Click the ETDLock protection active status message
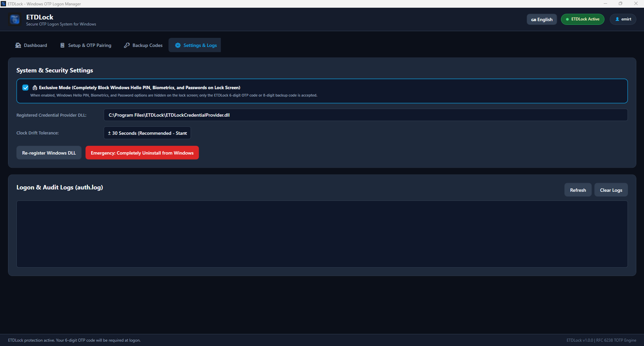Viewport: 644px width, 346px height. click(74, 340)
